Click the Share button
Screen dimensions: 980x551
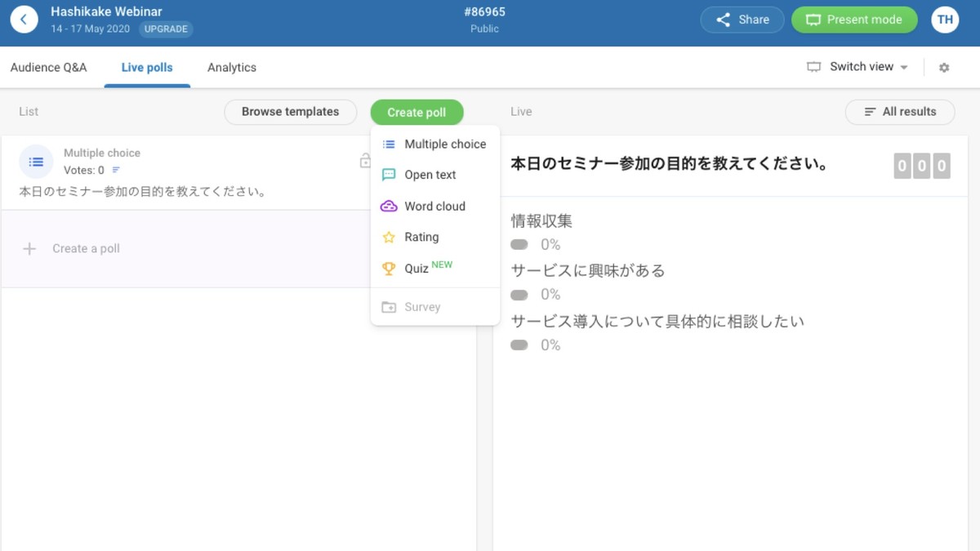[742, 20]
